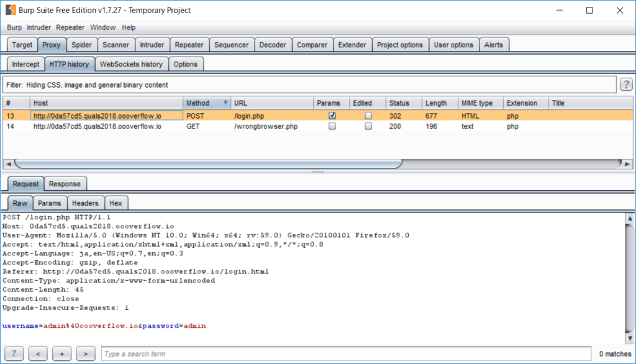Open the User options tab

(453, 45)
